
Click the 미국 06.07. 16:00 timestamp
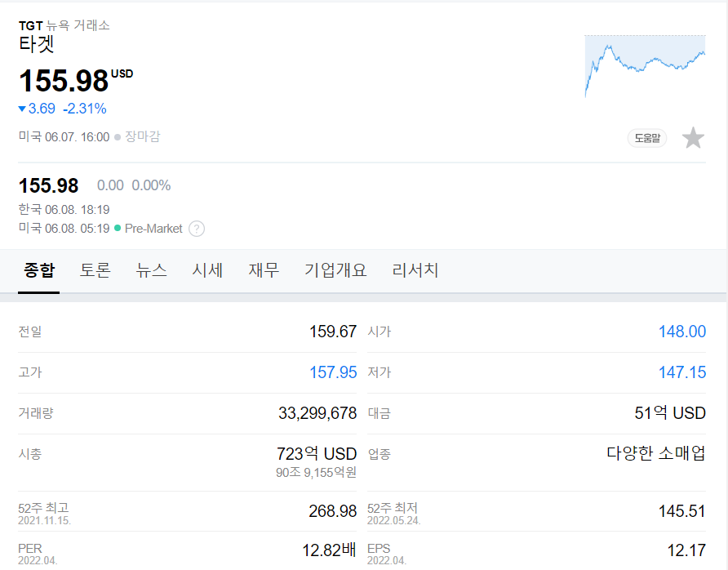(x=64, y=137)
